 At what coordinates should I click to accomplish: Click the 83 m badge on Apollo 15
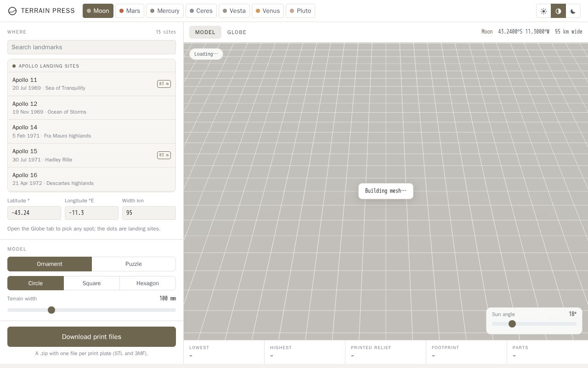click(164, 155)
